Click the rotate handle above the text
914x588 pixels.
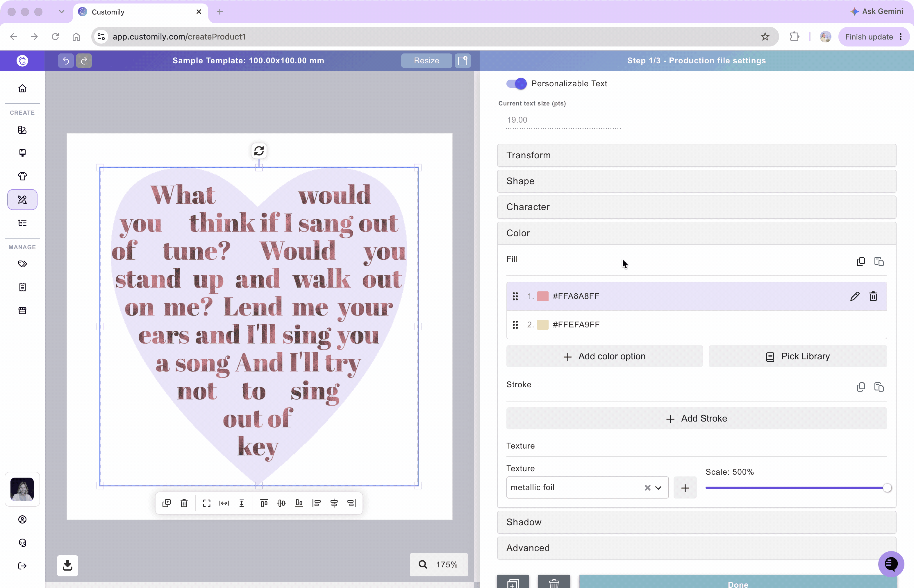pyautogui.click(x=259, y=151)
